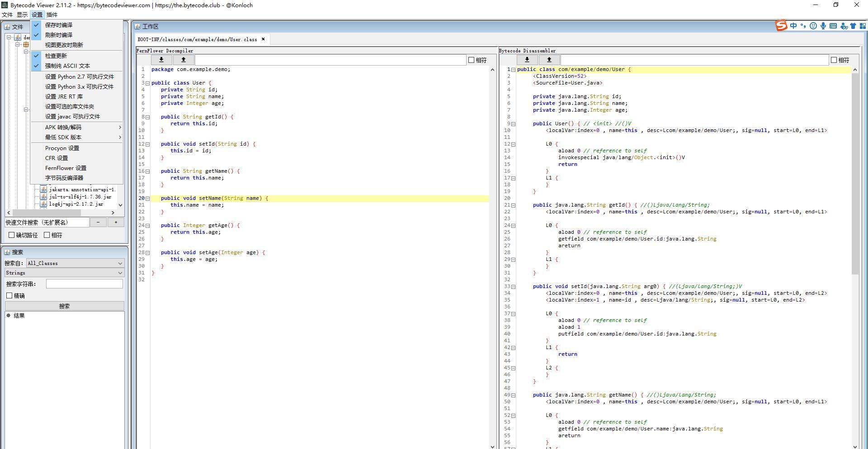Collapse User class fold at line 3
This screenshot has width=868, height=449.
click(x=148, y=83)
